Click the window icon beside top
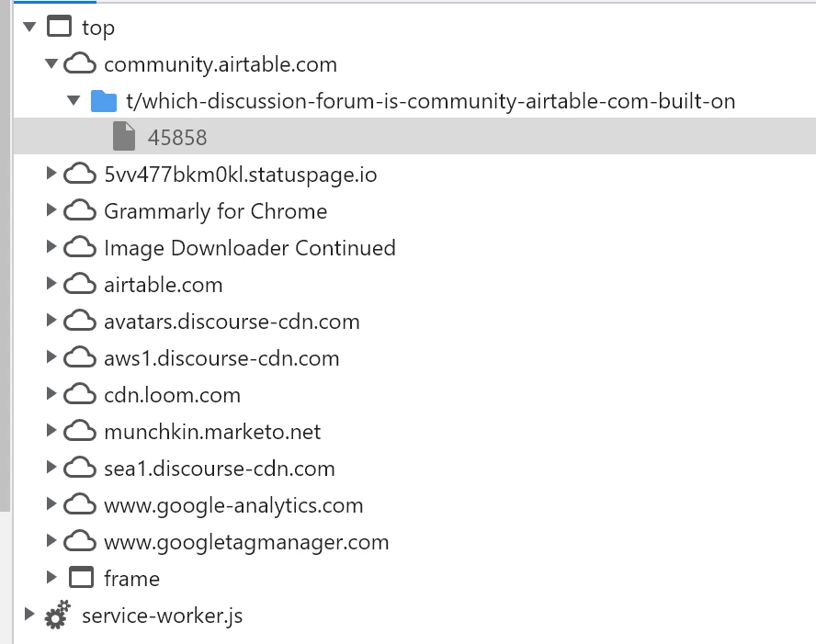816x644 pixels. 60,26
